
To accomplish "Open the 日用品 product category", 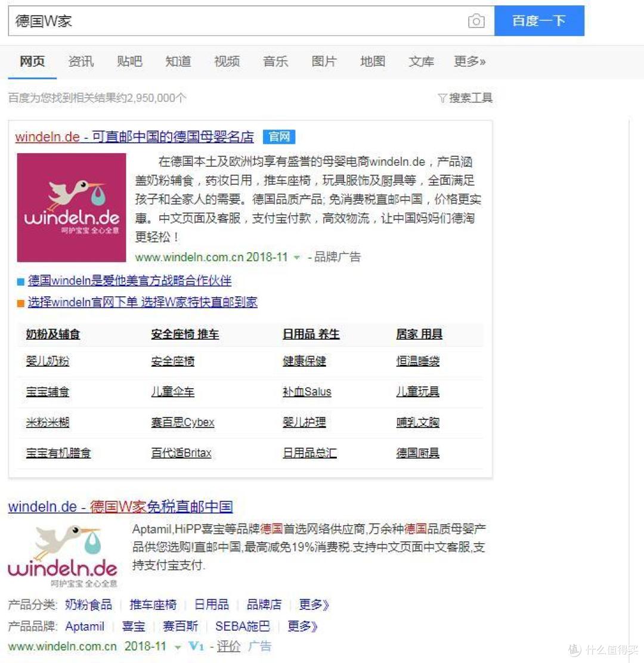I will 212,605.
